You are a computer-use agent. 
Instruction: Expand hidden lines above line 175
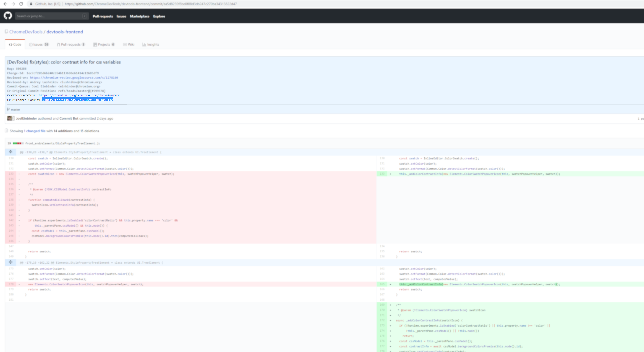click(x=11, y=262)
